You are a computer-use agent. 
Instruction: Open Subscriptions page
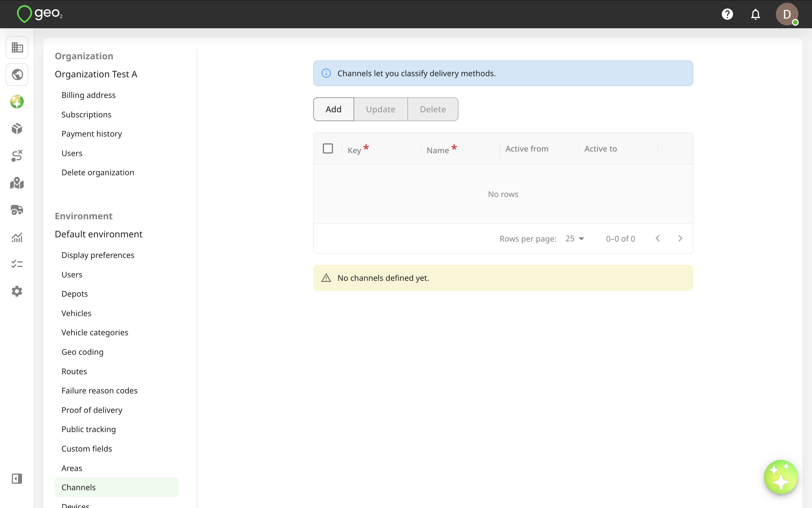(x=86, y=115)
